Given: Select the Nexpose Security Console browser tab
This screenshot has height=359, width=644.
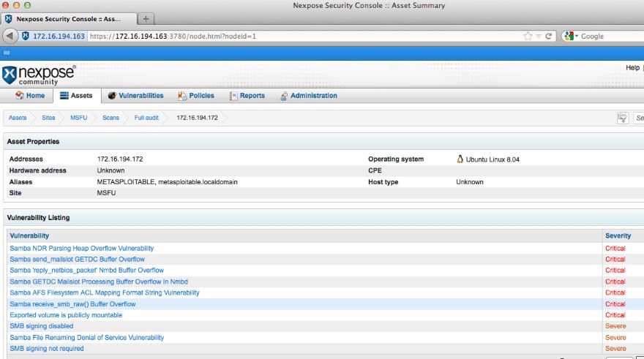Looking at the screenshot, I should [x=69, y=19].
